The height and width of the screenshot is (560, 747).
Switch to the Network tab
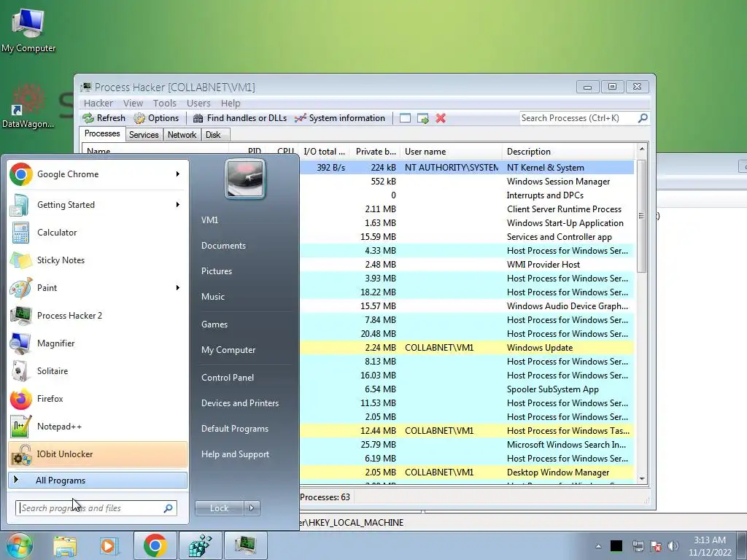click(x=182, y=135)
